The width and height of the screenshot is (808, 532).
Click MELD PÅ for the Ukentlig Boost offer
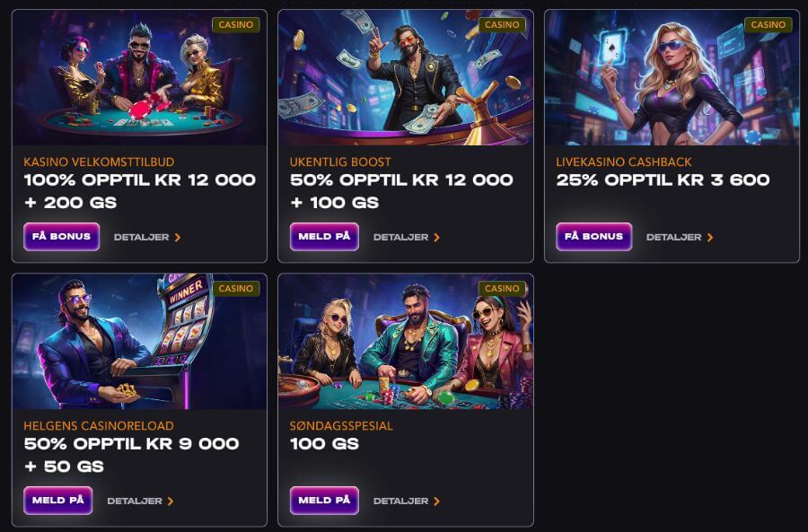pyautogui.click(x=324, y=237)
